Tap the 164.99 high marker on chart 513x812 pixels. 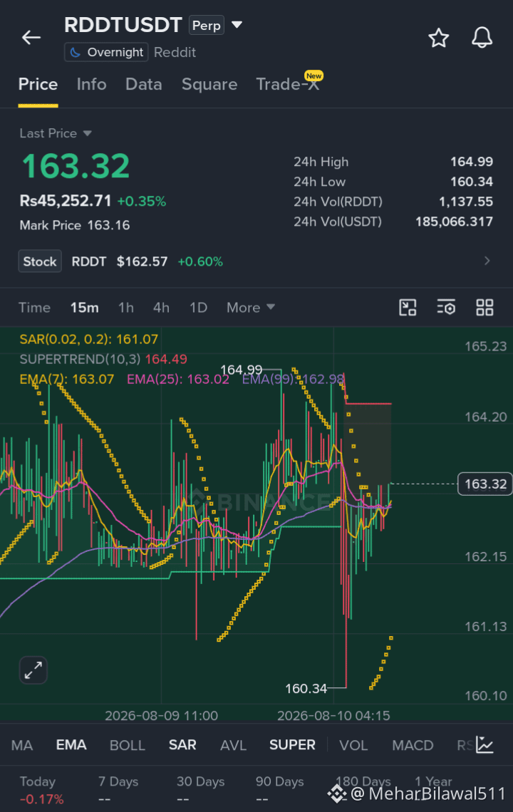coord(242,370)
